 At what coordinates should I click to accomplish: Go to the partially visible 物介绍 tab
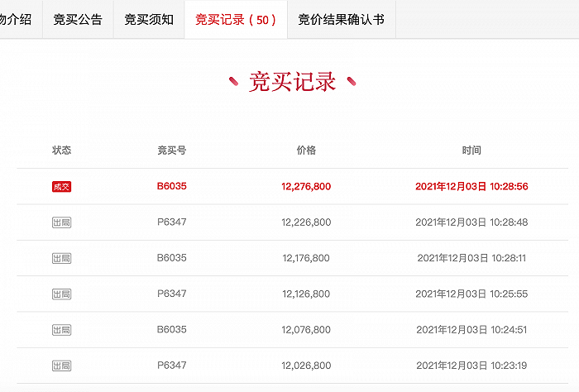(16, 19)
